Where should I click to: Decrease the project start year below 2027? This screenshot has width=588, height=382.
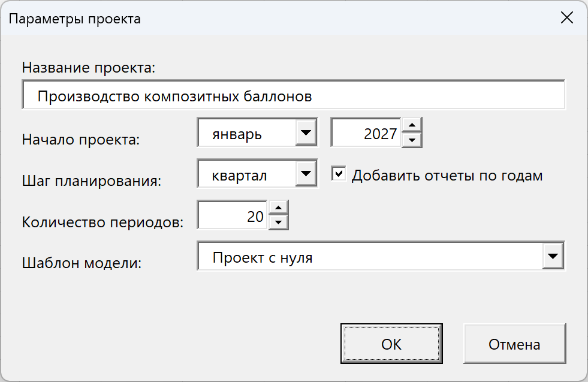[x=412, y=140]
